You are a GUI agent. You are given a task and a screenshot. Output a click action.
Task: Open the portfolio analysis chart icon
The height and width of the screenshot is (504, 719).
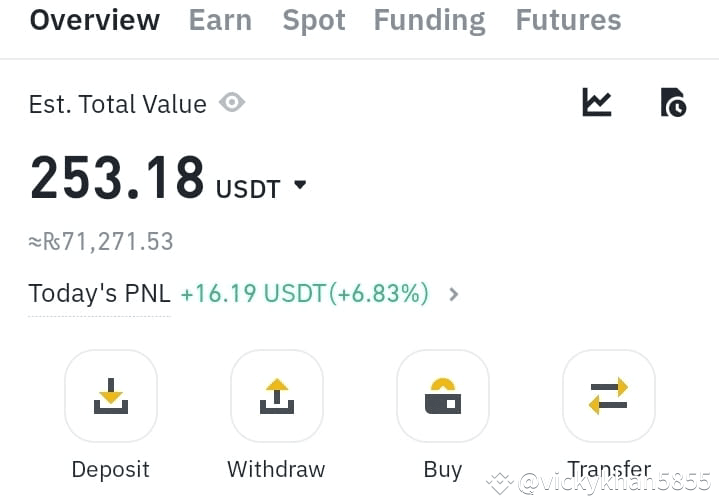point(597,102)
